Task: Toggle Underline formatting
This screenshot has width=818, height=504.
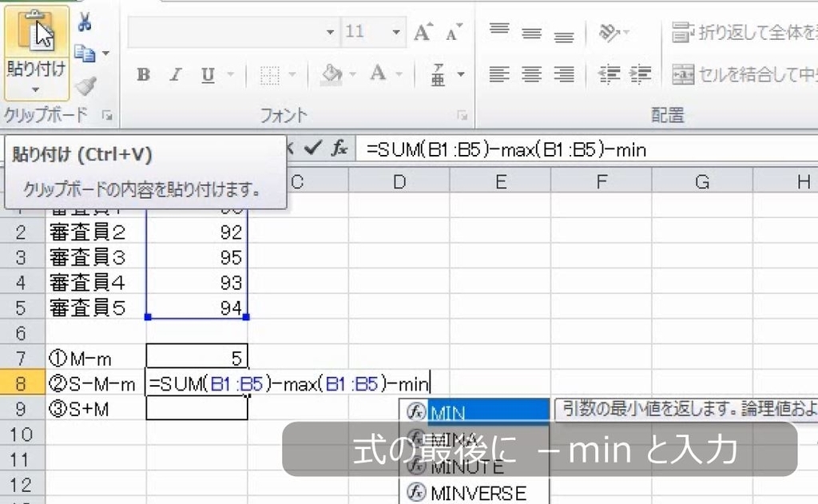Action: point(208,75)
